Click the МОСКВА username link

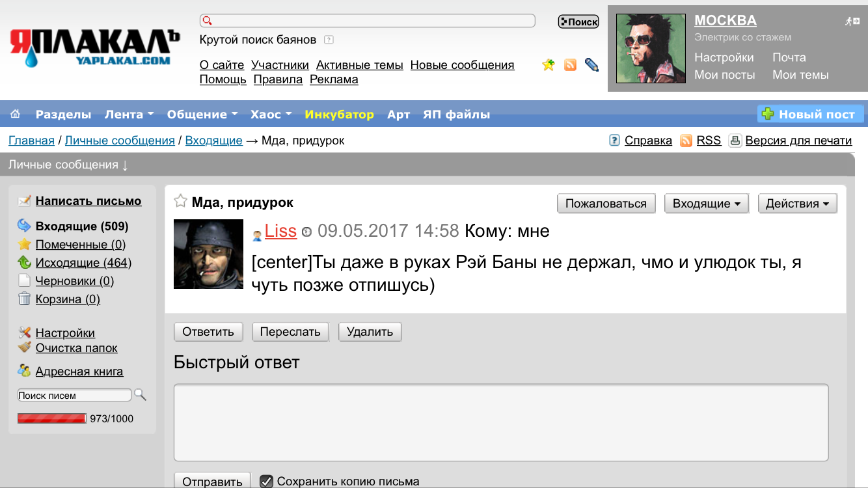tap(726, 20)
